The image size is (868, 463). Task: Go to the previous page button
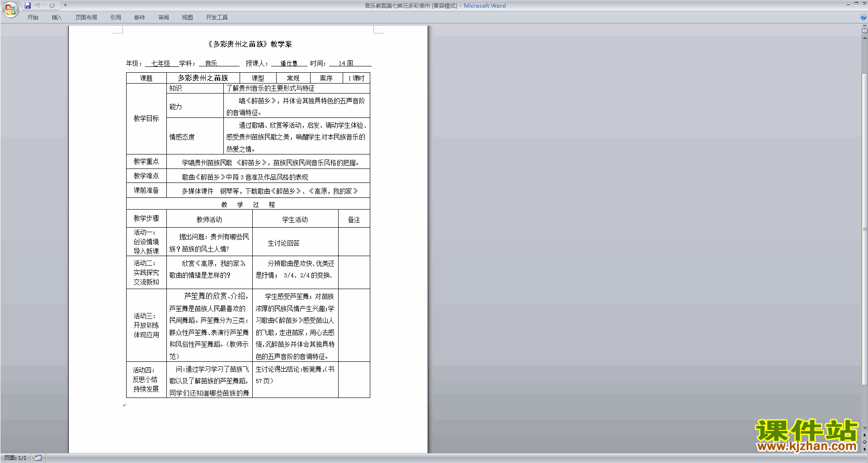tap(864, 435)
